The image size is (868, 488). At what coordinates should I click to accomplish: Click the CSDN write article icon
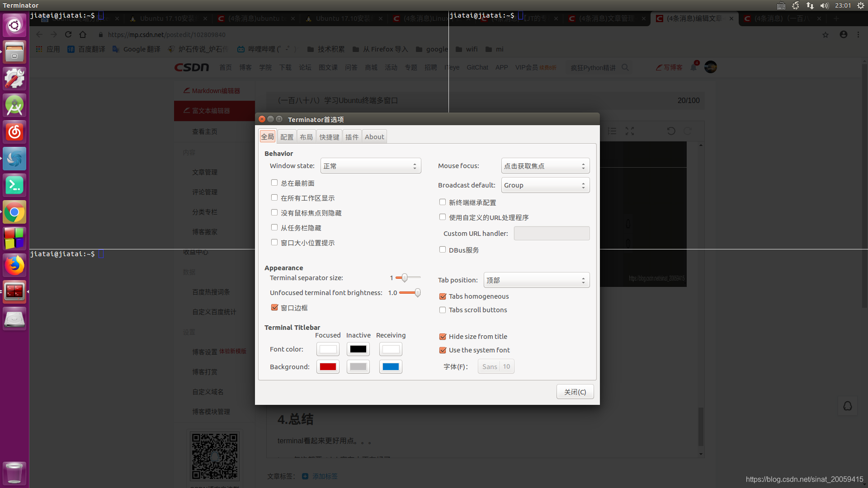tap(668, 67)
